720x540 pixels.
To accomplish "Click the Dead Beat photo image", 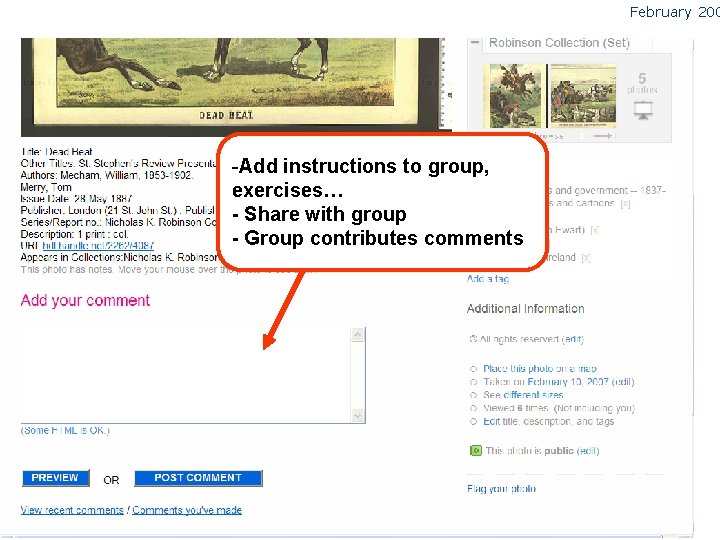I will [x=236, y=87].
